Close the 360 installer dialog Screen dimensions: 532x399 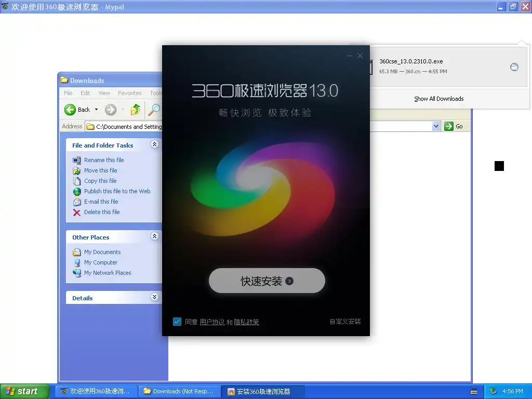click(360, 56)
